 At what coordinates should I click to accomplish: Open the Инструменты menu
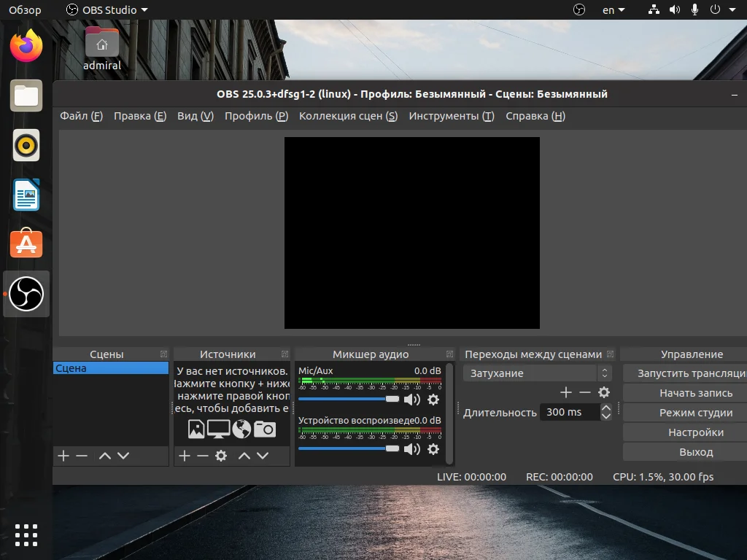(x=451, y=116)
